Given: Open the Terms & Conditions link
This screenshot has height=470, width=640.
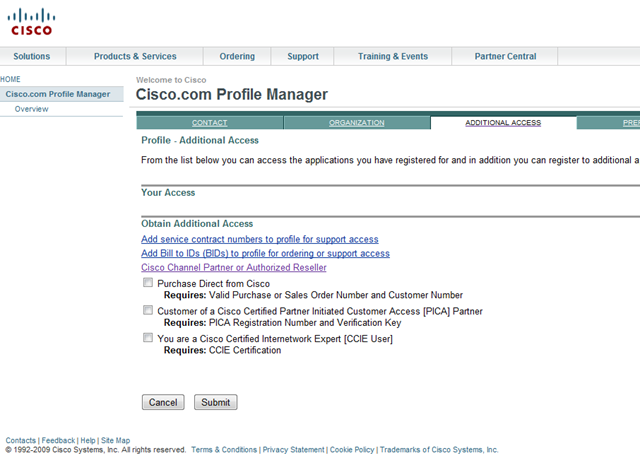Looking at the screenshot, I should point(224,450).
